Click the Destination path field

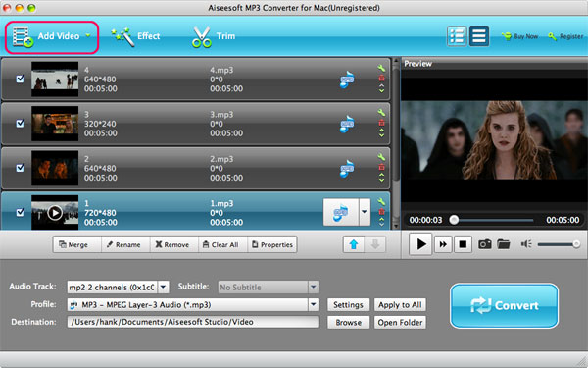(193, 322)
